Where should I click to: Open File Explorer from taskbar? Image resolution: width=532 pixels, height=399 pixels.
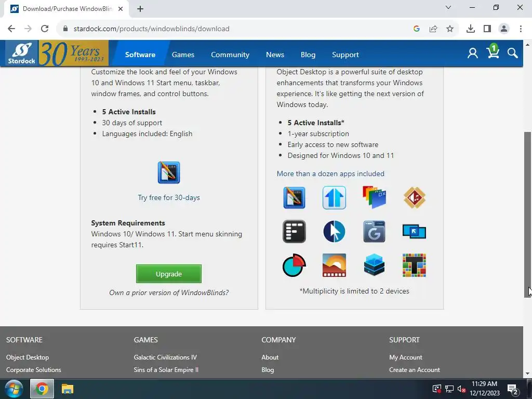pyautogui.click(x=67, y=389)
